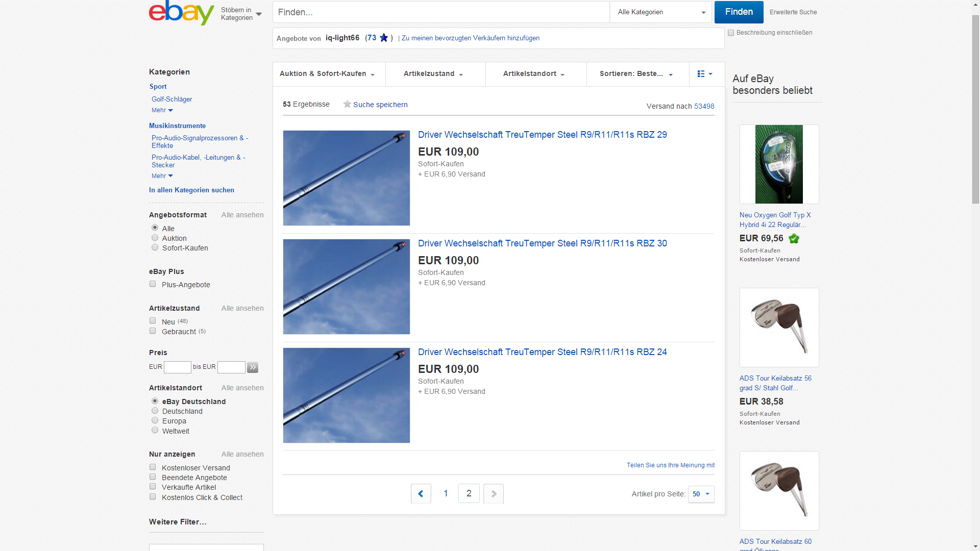Open listing title ending RBZ 29
This screenshot has height=551, width=980.
click(x=543, y=135)
